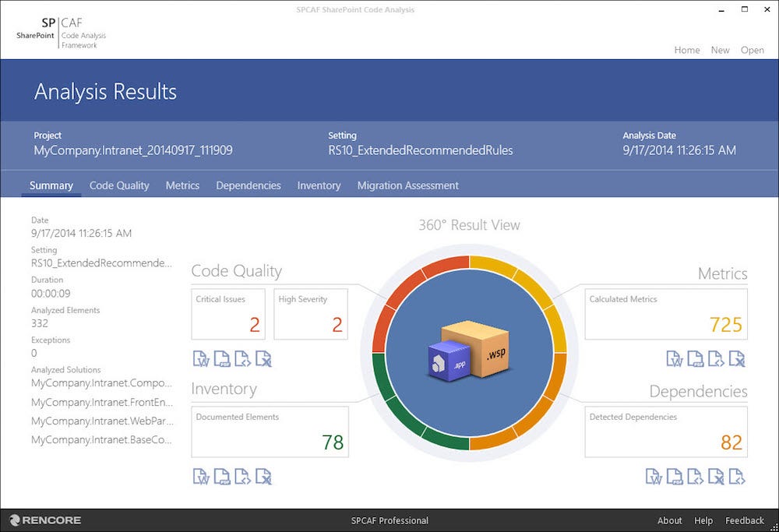Click New to start a new analysis
Viewport: 779px width, 532px height.
720,50
